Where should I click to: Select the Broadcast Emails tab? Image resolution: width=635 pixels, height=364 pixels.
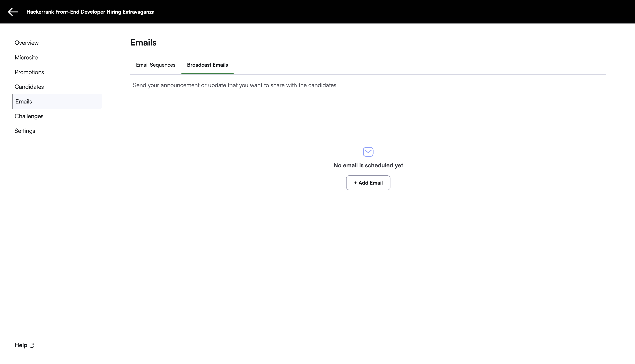point(207,65)
